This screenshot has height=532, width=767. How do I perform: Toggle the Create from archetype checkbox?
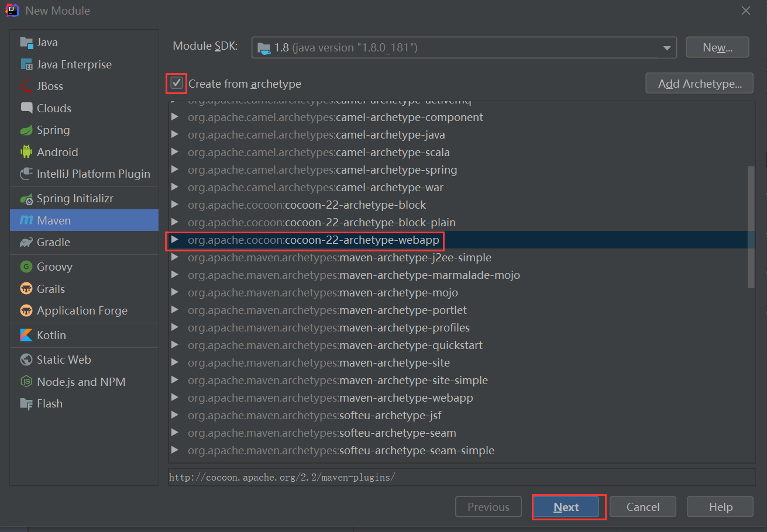[x=177, y=83]
